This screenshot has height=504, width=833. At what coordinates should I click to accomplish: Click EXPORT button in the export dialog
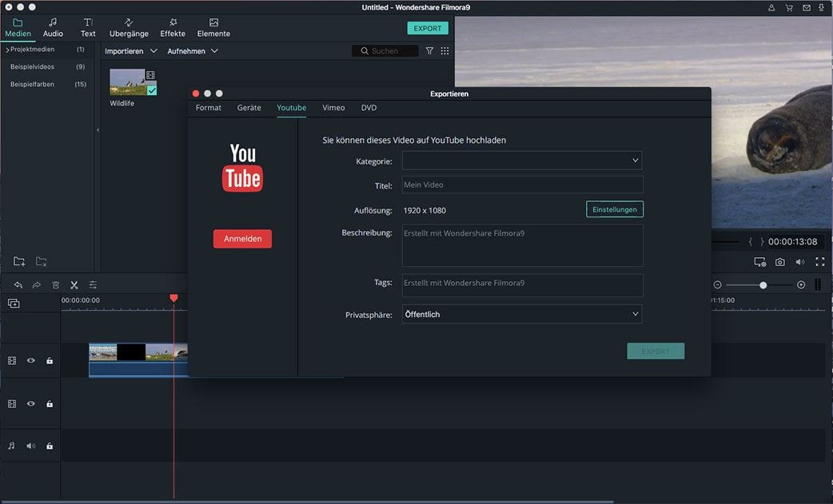coord(656,351)
